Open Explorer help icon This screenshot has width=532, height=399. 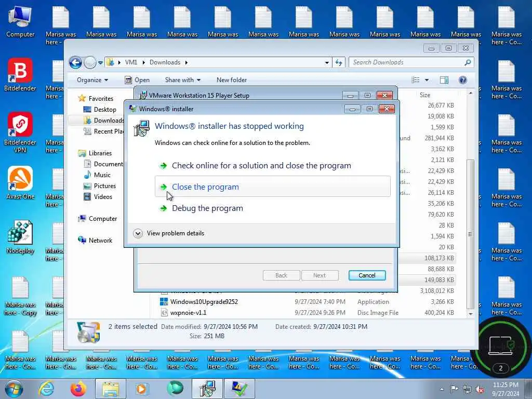[463, 80]
